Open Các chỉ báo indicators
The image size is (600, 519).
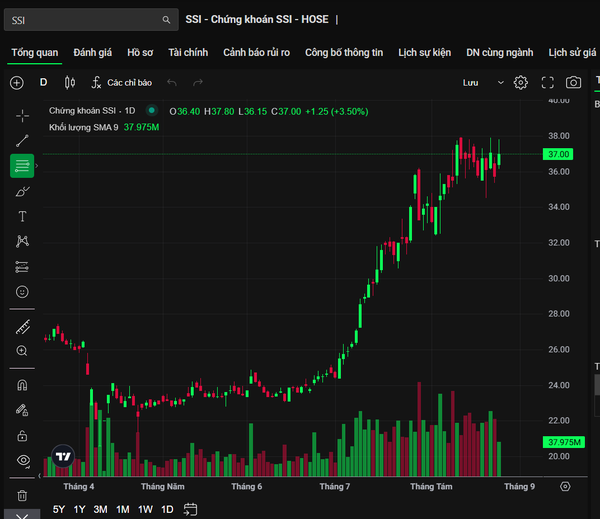pos(122,82)
